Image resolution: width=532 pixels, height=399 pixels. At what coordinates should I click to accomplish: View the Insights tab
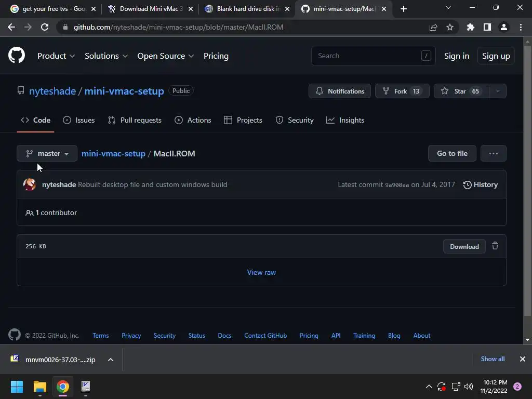(x=345, y=120)
